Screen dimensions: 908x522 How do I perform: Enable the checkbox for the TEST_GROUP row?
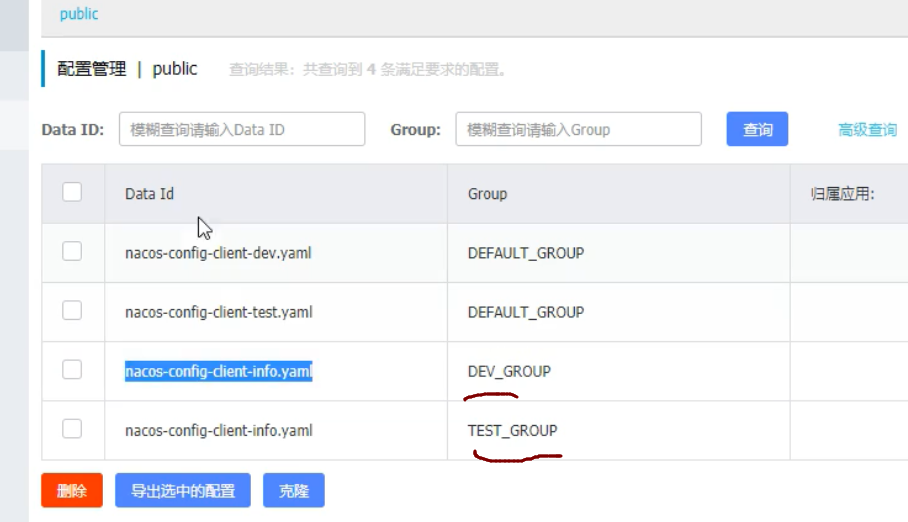click(x=72, y=429)
